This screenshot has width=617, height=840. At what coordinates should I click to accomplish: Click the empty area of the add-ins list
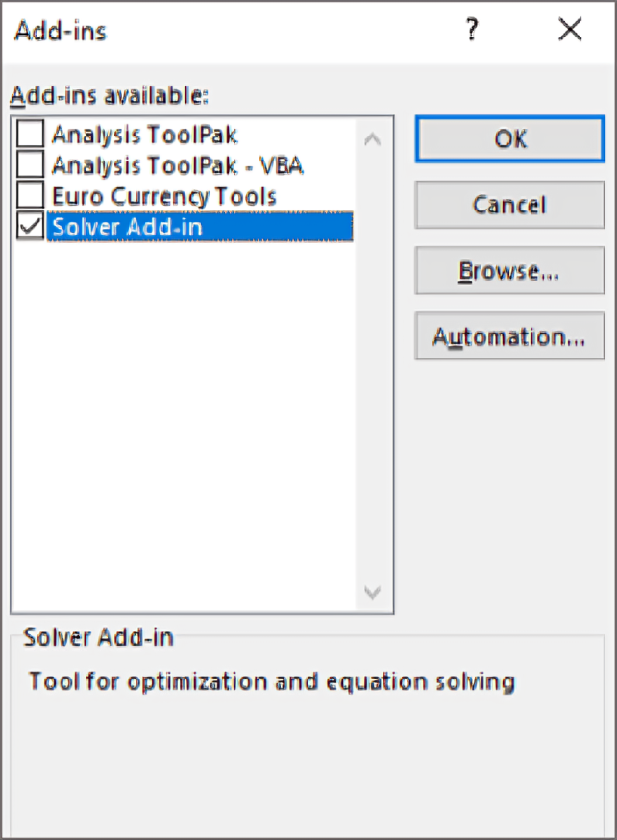[184, 423]
